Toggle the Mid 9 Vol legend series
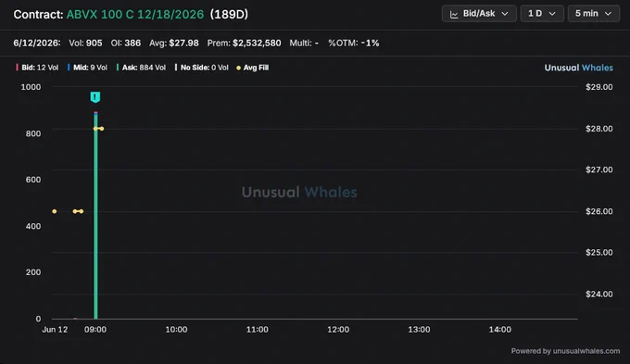Screen dimensions: 630x364 87,68
